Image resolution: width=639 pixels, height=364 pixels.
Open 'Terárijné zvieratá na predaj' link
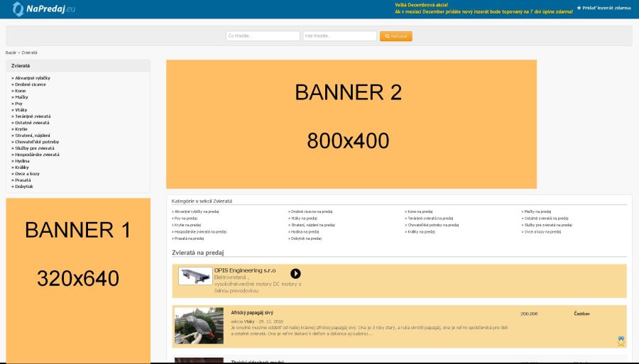430,219
